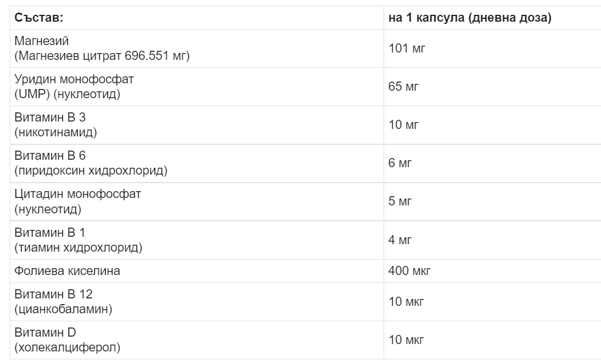Click the "10 мг" dose value
The image size is (601, 364).
pos(404,125)
